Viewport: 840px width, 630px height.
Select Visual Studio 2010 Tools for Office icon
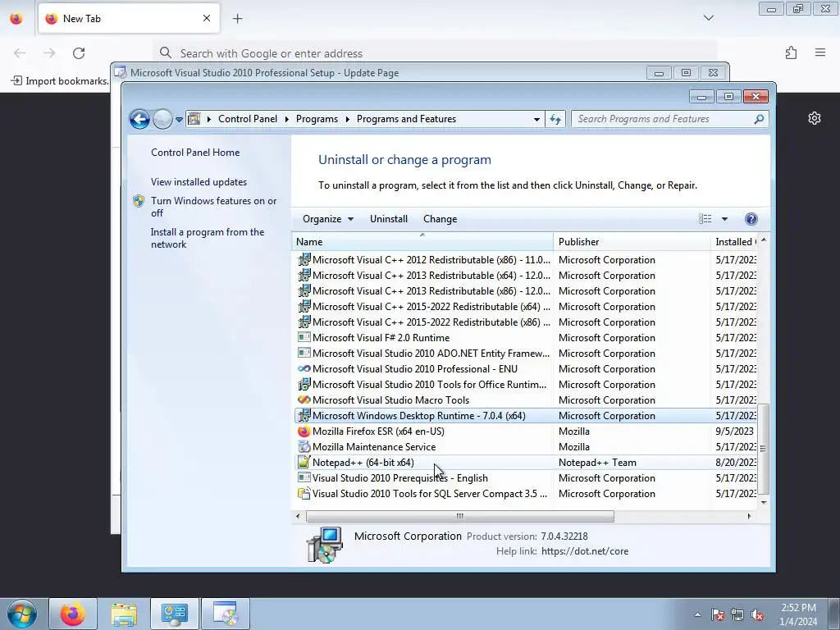click(x=304, y=384)
